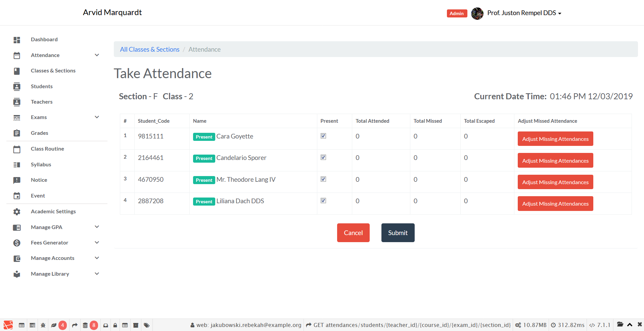The image size is (644, 331).
Task: Click the red Admin badge
Action: click(457, 13)
